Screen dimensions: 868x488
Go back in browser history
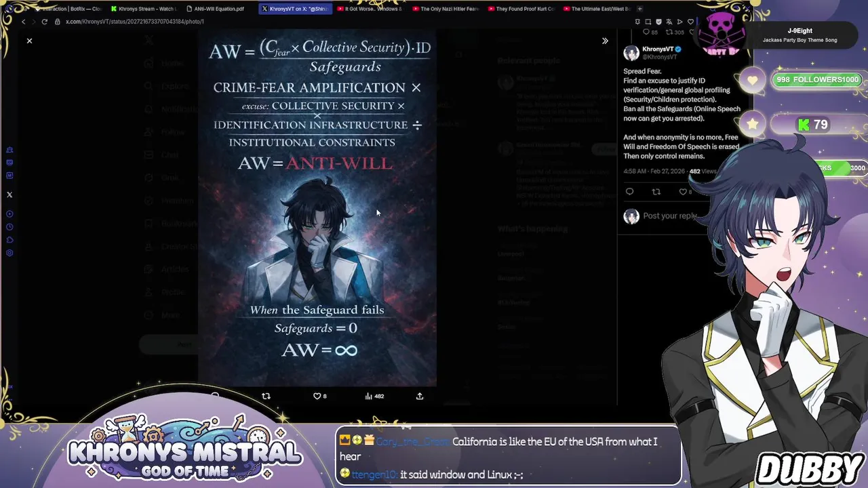pyautogui.click(x=23, y=22)
